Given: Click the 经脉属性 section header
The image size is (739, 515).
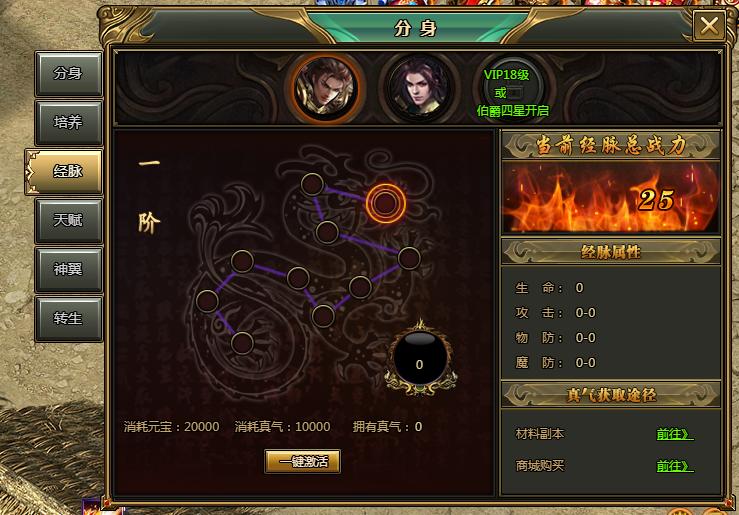Looking at the screenshot, I should (x=611, y=252).
